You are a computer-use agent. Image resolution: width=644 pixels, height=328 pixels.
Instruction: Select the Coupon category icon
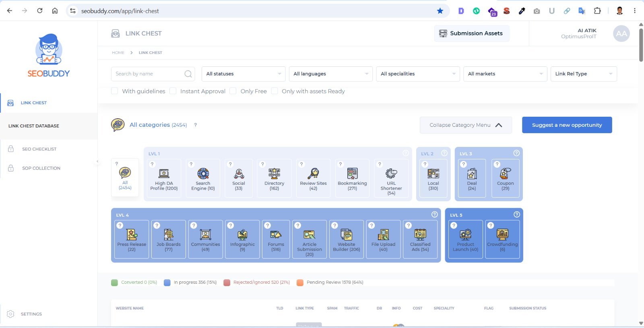(506, 173)
